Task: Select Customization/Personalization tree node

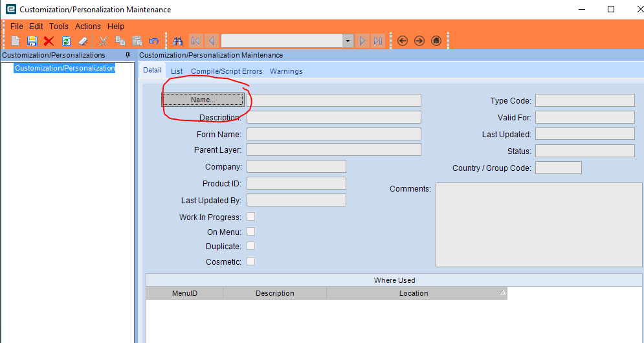Action: [65, 68]
